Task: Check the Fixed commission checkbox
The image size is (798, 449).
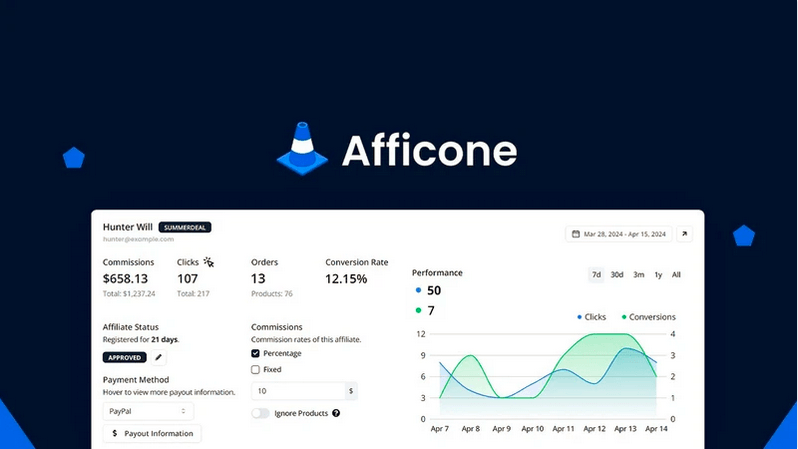Action: coord(255,370)
